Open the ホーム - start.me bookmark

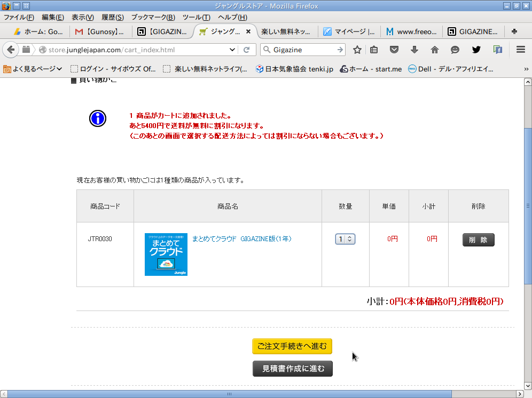click(x=371, y=69)
